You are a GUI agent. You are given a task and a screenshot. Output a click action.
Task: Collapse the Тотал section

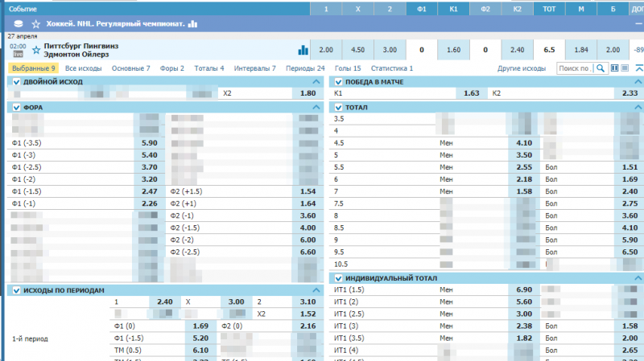point(636,107)
